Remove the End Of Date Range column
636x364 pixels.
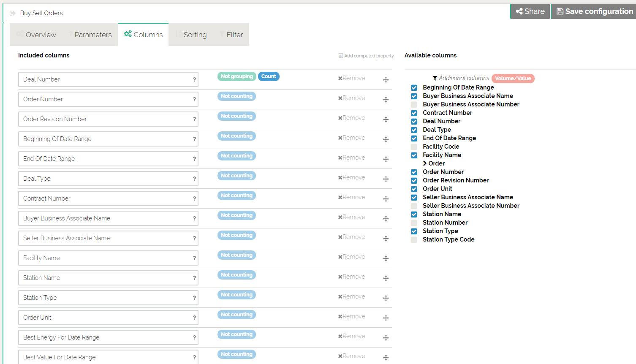(351, 158)
